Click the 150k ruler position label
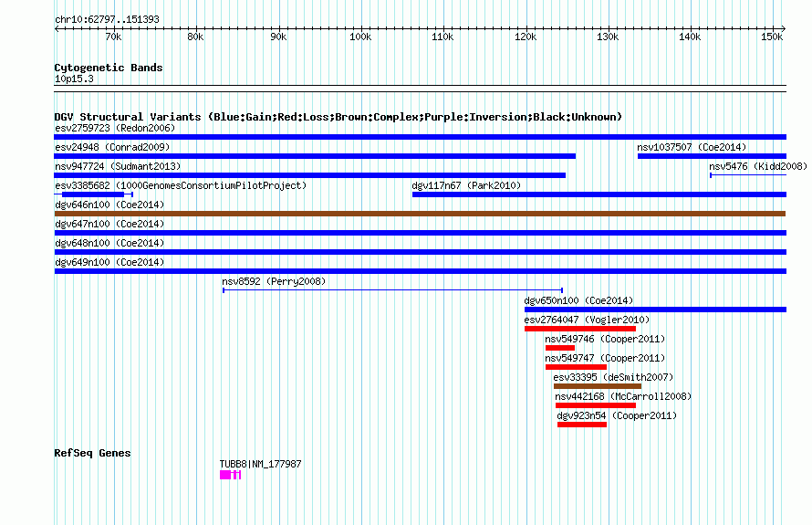 click(772, 37)
